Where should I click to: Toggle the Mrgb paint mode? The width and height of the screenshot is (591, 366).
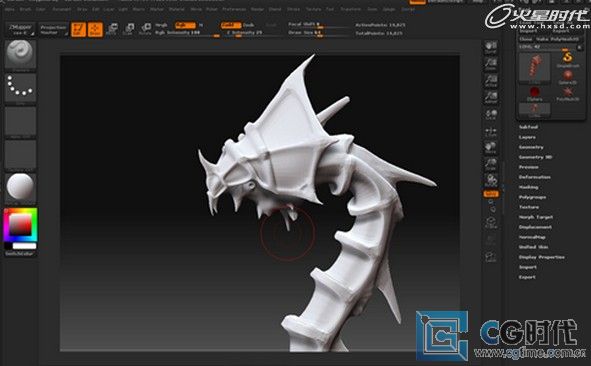161,25
